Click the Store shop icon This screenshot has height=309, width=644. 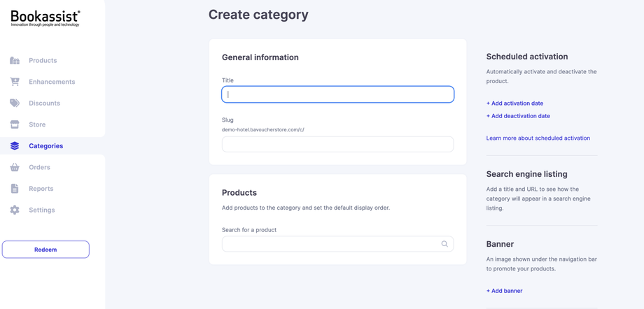[15, 124]
